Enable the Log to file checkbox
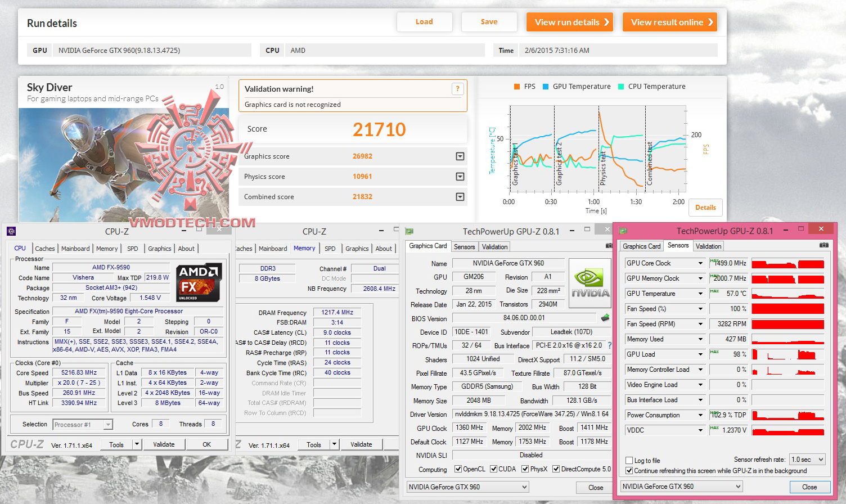This screenshot has height=504, width=846. pos(629,460)
